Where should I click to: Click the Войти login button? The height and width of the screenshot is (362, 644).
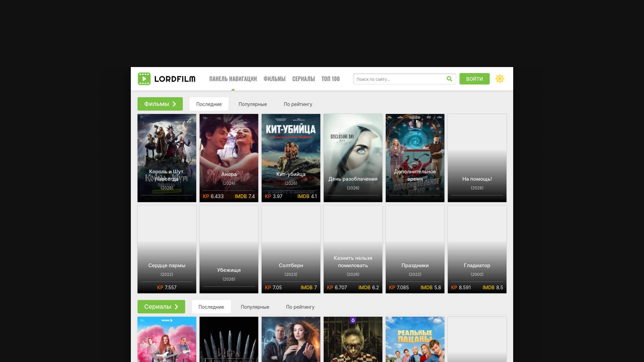pyautogui.click(x=475, y=79)
